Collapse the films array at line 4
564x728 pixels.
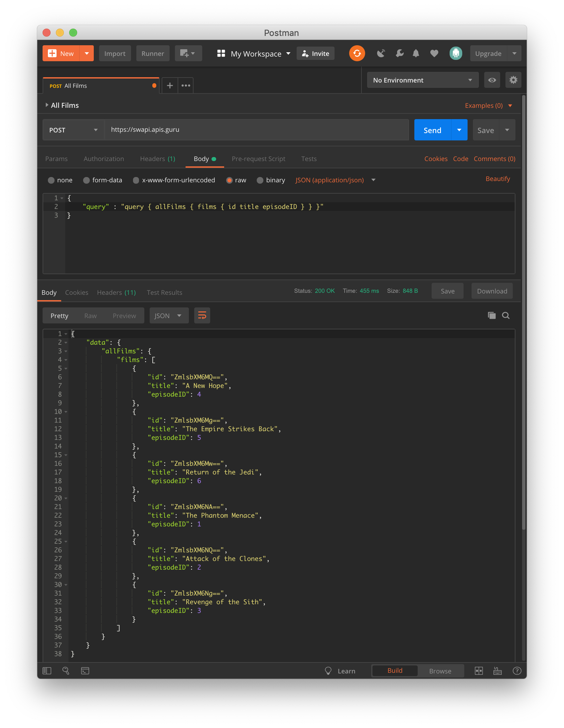point(66,360)
